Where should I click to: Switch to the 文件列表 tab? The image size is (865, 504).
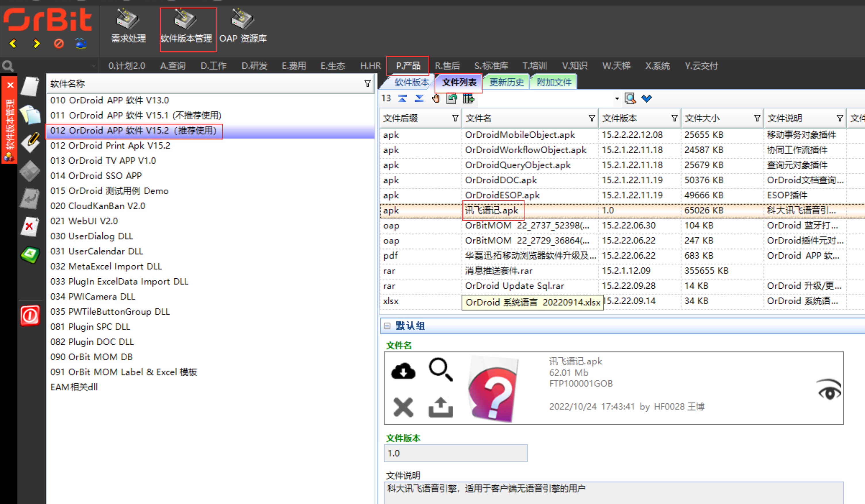[x=459, y=82]
